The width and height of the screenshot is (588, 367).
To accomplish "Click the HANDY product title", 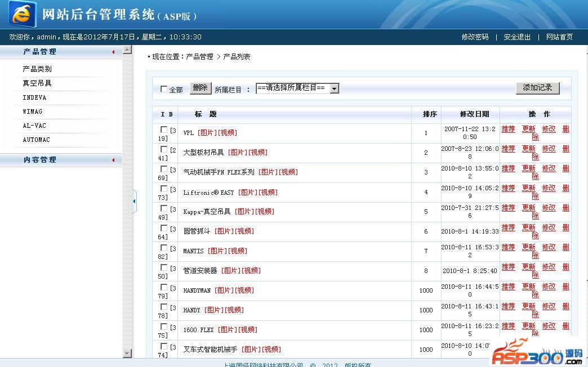I will (191, 310).
